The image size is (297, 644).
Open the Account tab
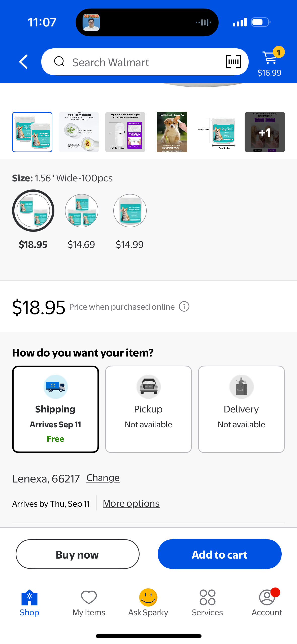tap(267, 603)
